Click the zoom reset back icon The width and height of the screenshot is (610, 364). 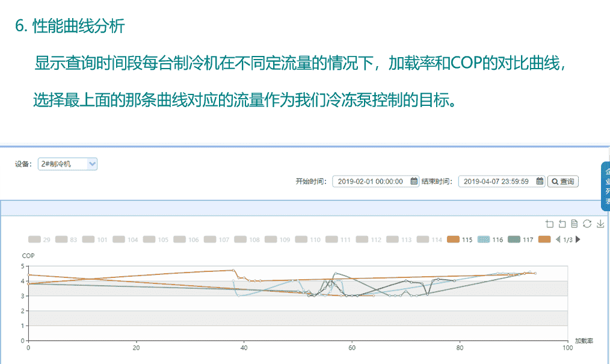pyautogui.click(x=562, y=224)
